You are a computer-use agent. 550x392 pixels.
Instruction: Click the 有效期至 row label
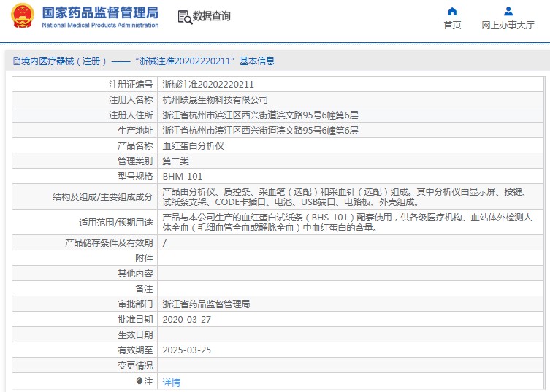135,350
